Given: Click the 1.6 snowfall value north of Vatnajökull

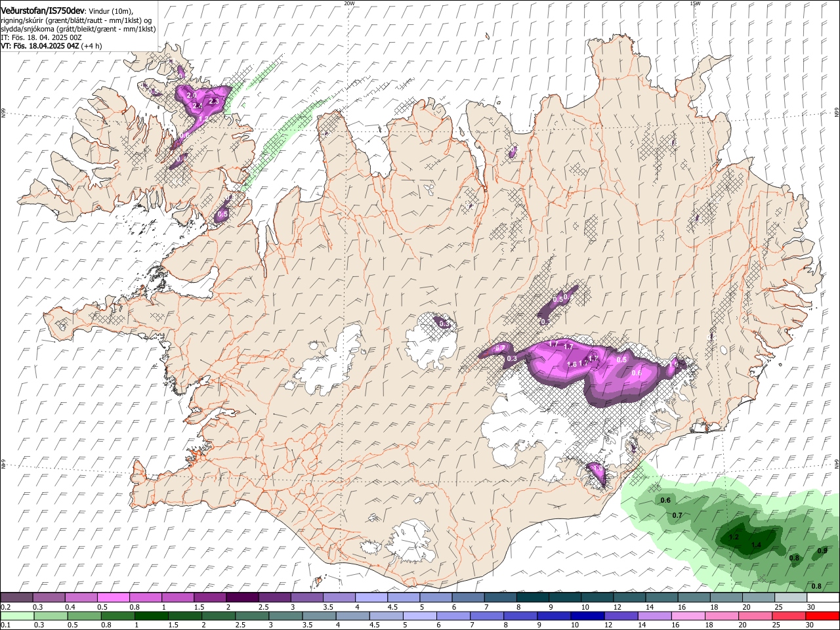Looking at the screenshot, I should click(572, 364).
